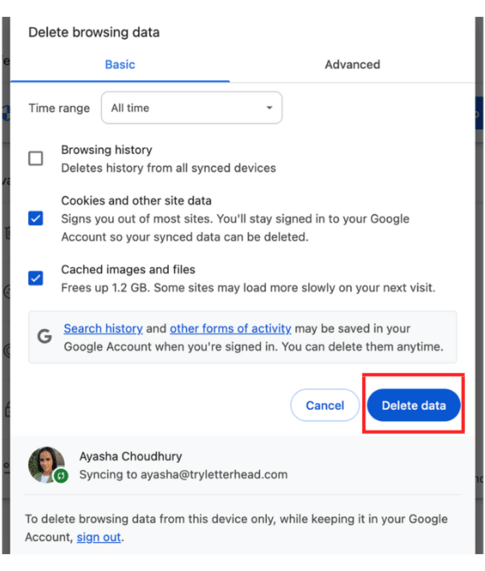The width and height of the screenshot is (485, 571).
Task: Switch to the Basic tab
Action: (x=120, y=64)
